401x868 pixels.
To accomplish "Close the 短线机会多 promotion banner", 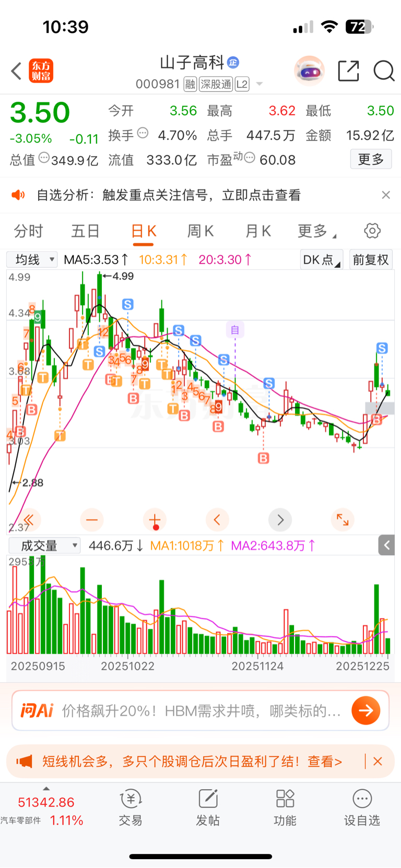I will coord(378,762).
